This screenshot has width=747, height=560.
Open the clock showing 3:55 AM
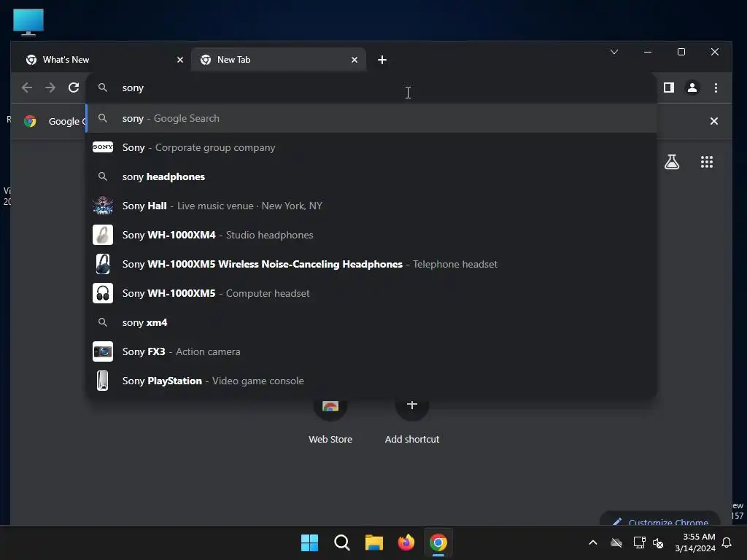(695, 542)
